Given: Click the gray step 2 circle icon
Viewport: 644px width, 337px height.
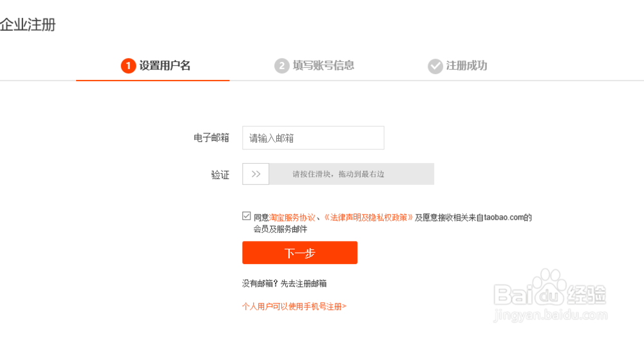Looking at the screenshot, I should [281, 66].
